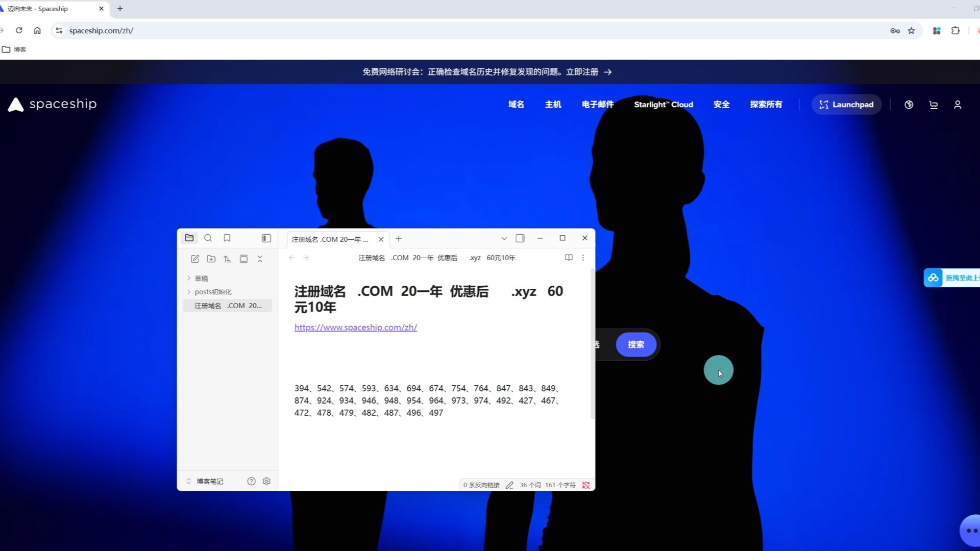Toggle the Obsidian right sidebar

pyautogui.click(x=520, y=238)
